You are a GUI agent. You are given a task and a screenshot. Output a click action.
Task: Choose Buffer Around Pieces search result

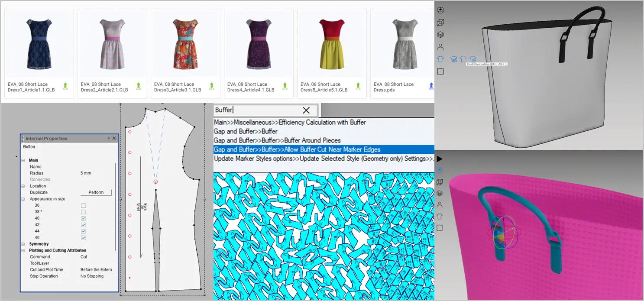277,140
